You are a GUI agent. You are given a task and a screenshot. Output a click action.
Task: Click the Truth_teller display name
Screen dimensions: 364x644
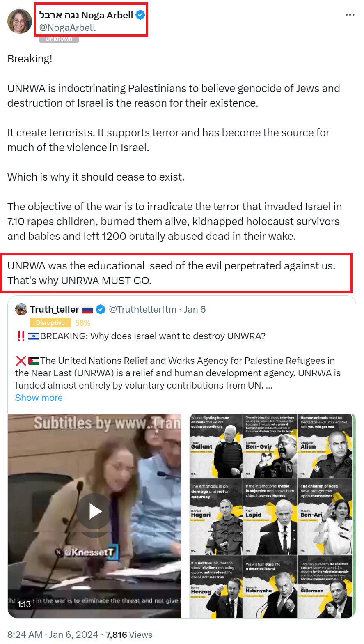[x=54, y=309]
